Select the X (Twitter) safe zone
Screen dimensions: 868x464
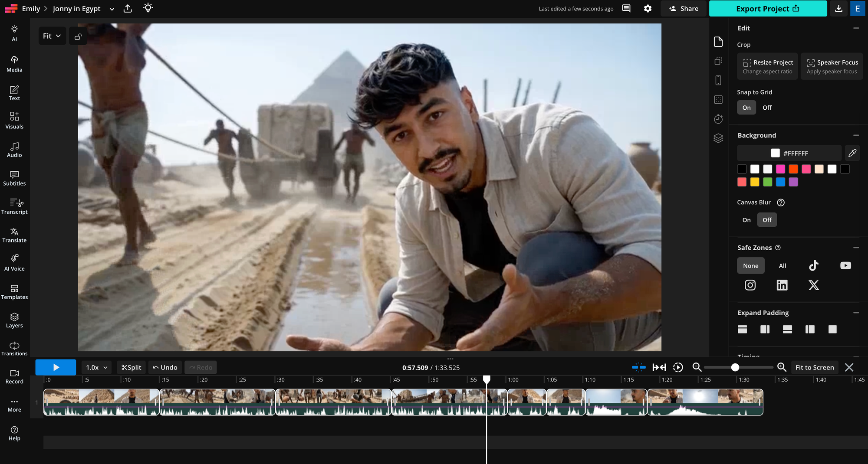[x=814, y=285]
